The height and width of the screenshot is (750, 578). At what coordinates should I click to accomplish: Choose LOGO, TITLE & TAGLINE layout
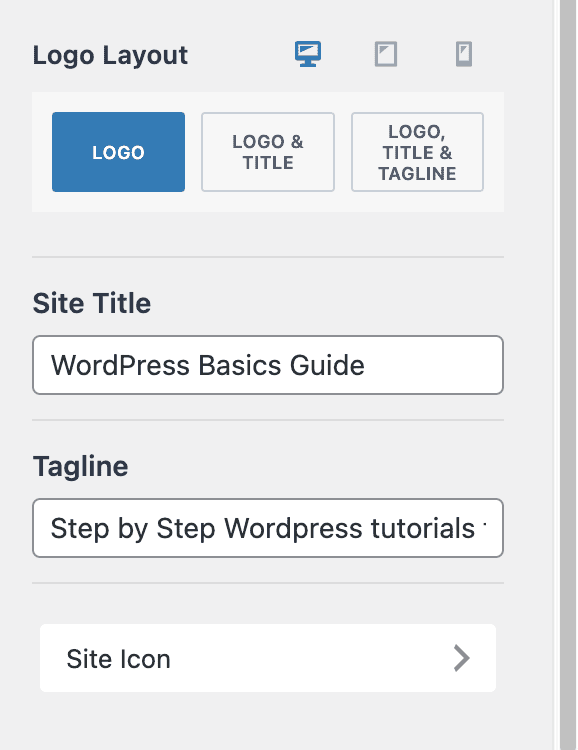pyautogui.click(x=417, y=152)
